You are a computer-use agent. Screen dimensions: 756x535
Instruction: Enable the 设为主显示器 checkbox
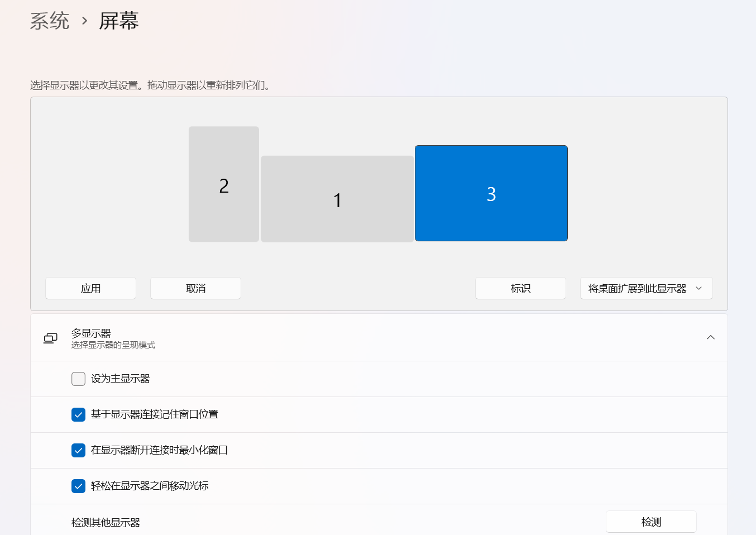(x=78, y=379)
